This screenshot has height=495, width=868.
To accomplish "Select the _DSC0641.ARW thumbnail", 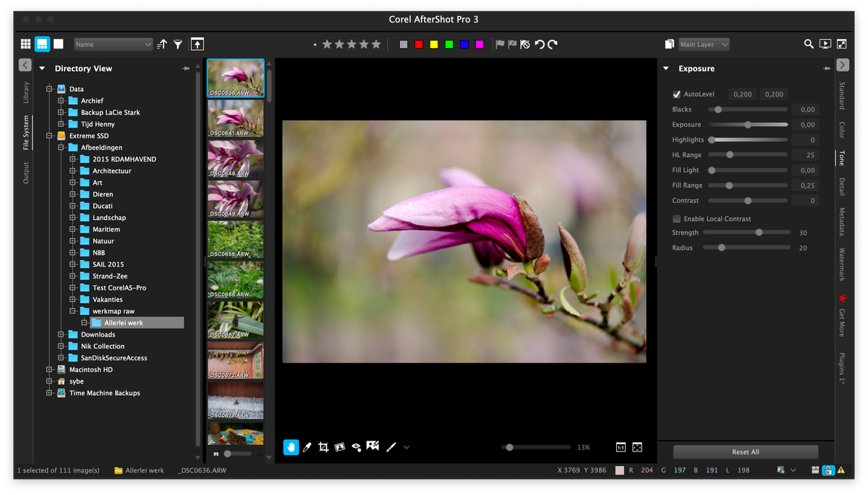I will 235,117.
